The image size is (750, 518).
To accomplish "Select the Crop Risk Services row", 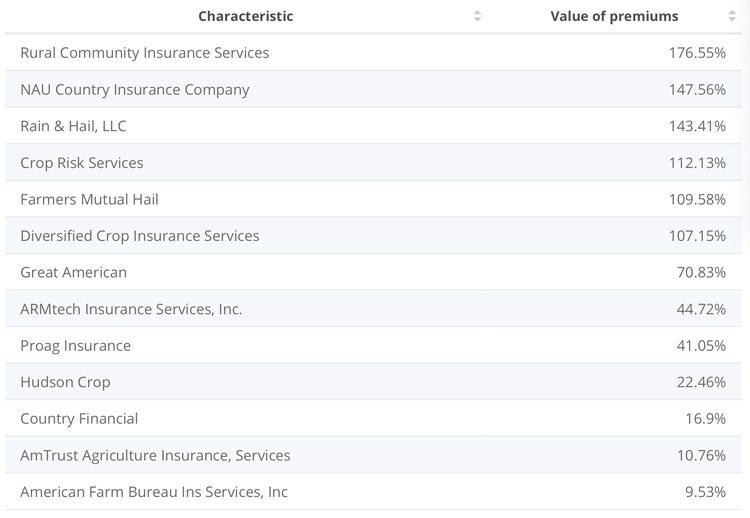I will click(82, 163).
